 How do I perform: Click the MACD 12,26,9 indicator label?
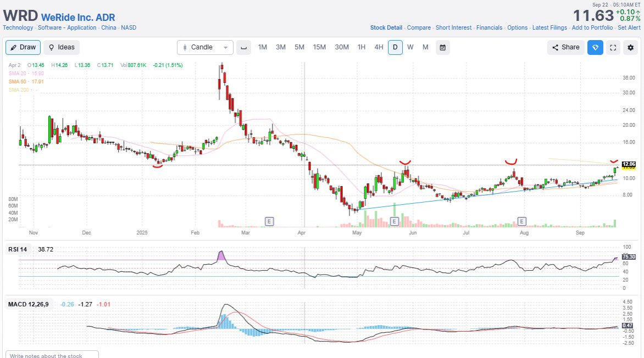point(29,304)
